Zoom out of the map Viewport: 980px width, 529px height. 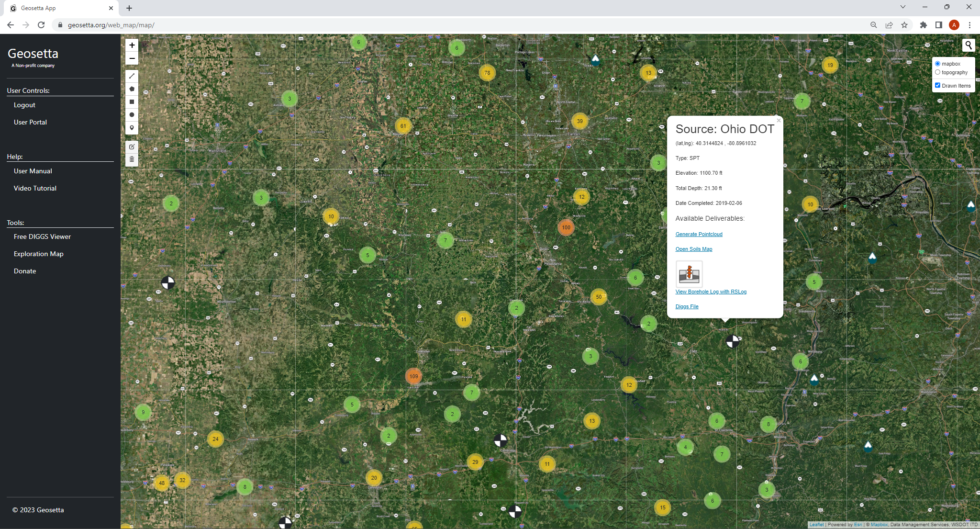132,58
